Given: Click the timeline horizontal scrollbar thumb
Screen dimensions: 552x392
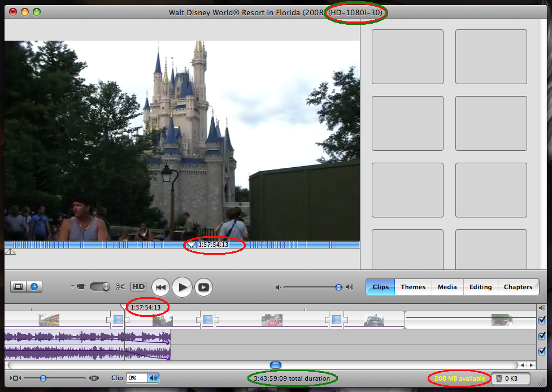Looking at the screenshot, I should tap(276, 365).
